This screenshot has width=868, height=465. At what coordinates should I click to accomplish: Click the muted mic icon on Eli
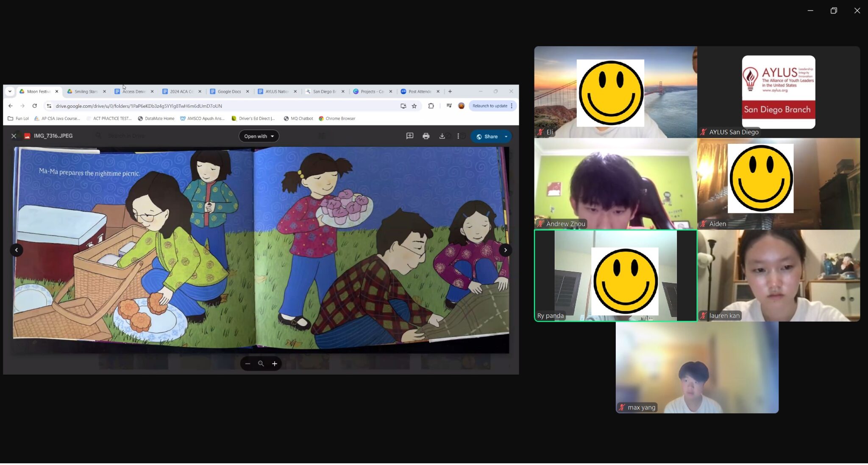pyautogui.click(x=540, y=132)
